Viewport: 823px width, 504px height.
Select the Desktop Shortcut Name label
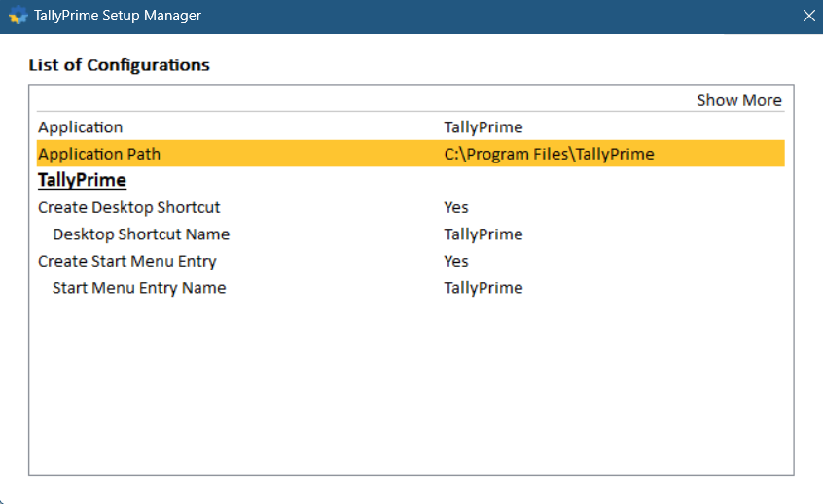141,234
